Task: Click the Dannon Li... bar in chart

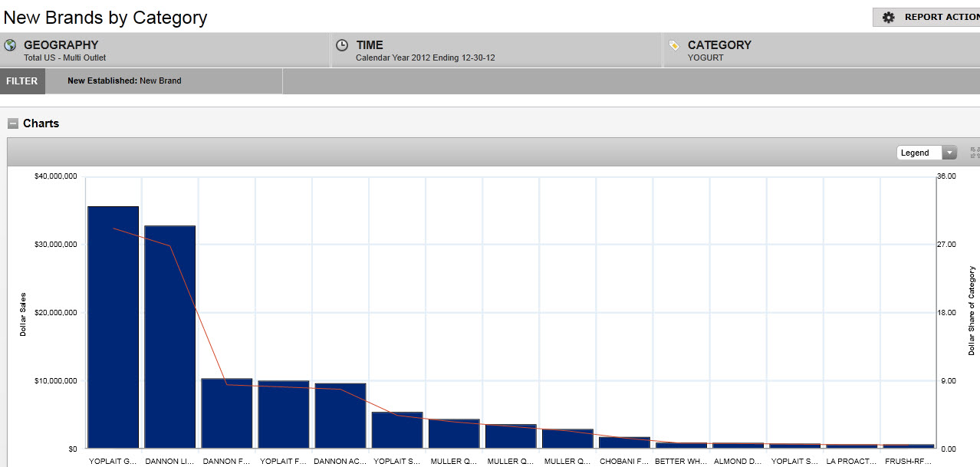Action: point(170,337)
